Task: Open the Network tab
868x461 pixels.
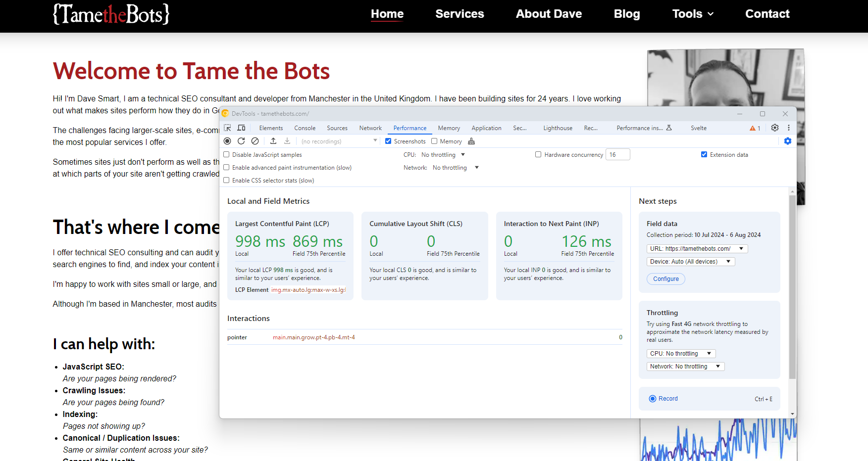Action: point(370,128)
